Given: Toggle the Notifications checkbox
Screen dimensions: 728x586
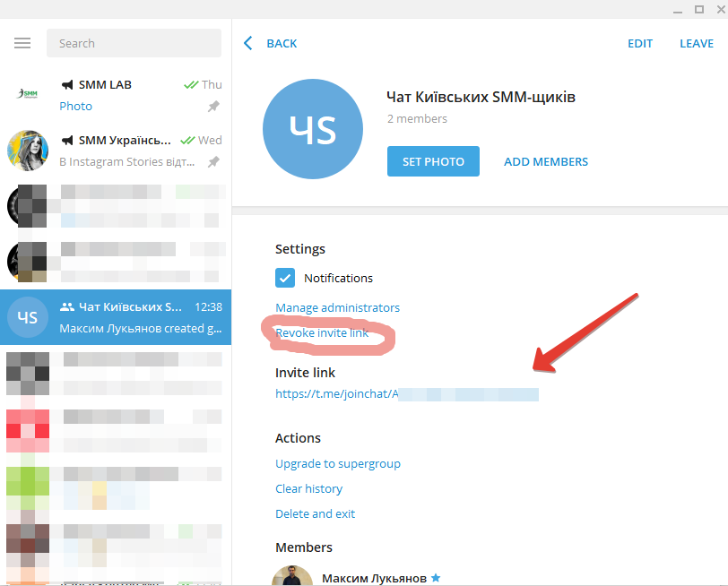Looking at the screenshot, I should [x=285, y=278].
